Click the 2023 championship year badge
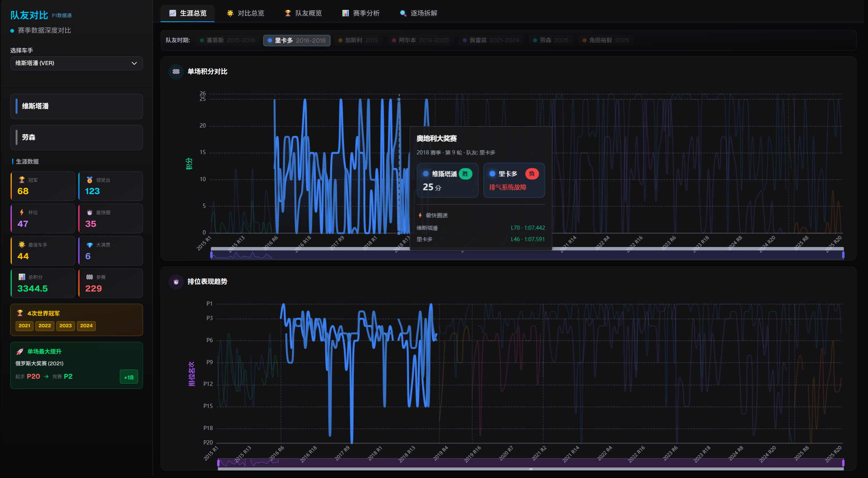 pyautogui.click(x=65, y=326)
